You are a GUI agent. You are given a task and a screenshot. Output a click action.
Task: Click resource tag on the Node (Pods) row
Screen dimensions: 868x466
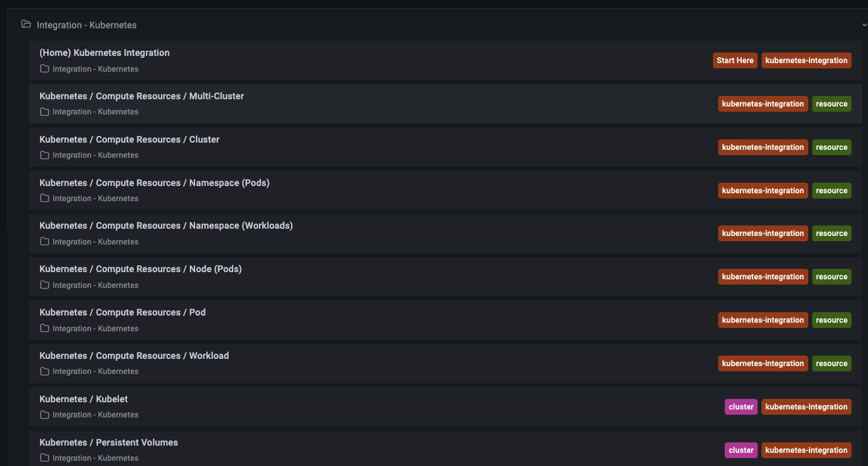pyautogui.click(x=832, y=277)
